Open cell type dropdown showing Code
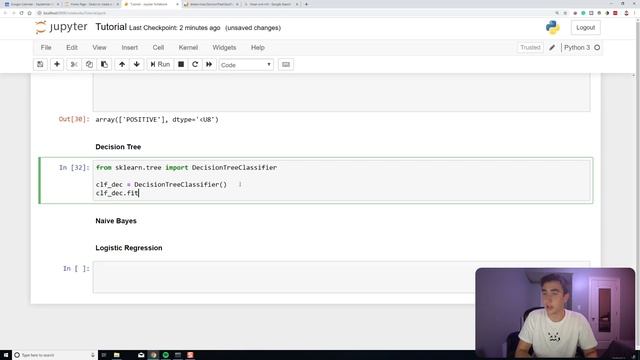640x360 pixels. 246,65
